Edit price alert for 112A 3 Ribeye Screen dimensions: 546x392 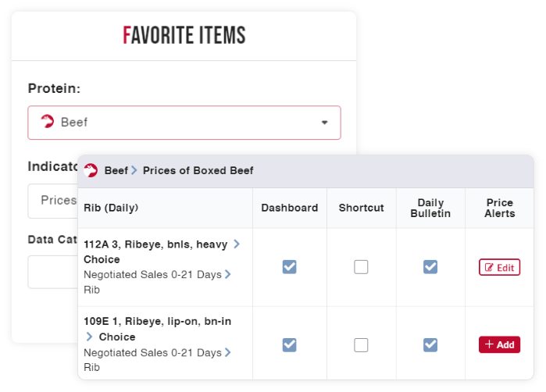(x=499, y=267)
